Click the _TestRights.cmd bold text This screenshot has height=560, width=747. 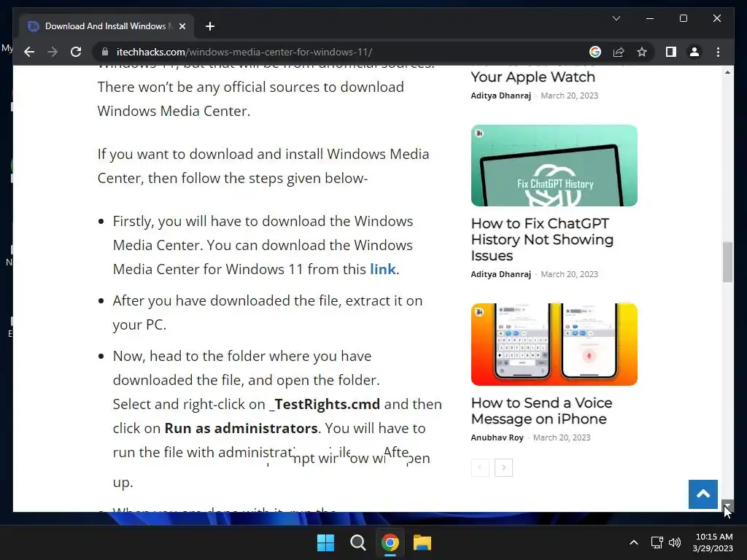pos(325,404)
